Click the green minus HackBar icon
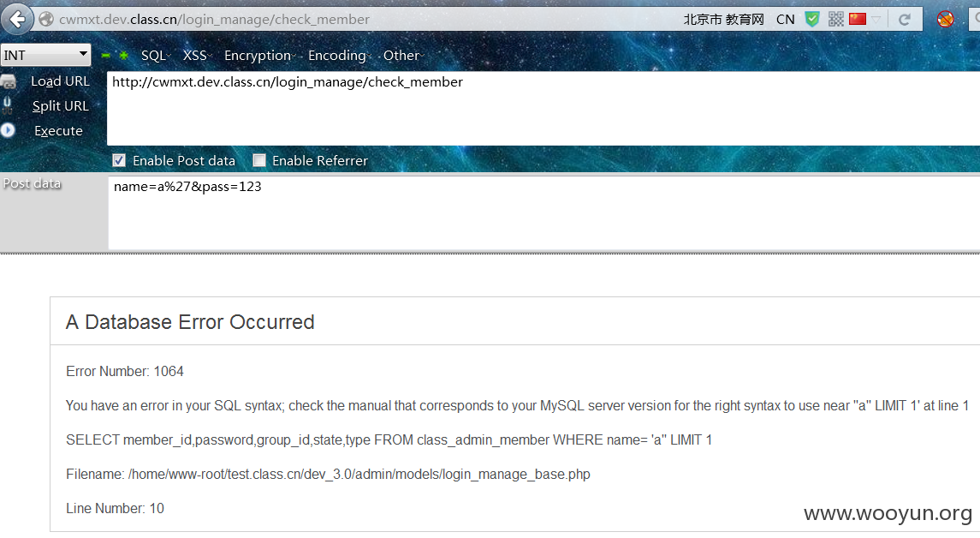The height and width of the screenshot is (538, 980). [x=105, y=56]
